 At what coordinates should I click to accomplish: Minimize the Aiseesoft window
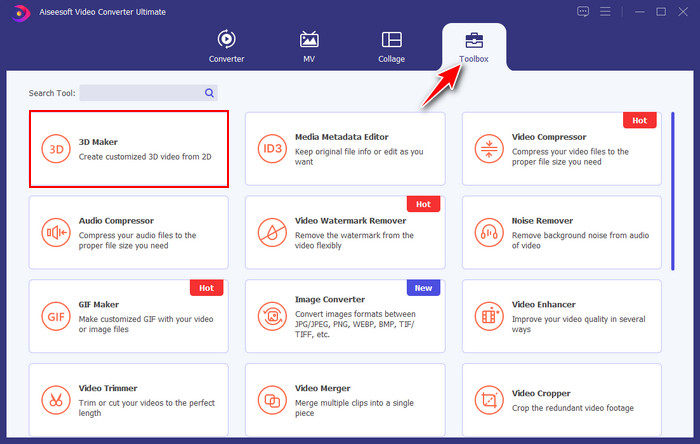(x=640, y=12)
